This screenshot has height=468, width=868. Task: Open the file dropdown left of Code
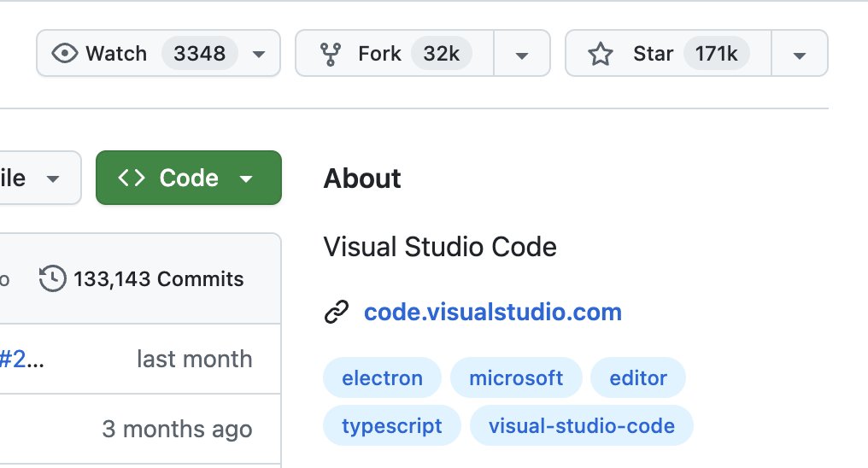tap(34, 178)
